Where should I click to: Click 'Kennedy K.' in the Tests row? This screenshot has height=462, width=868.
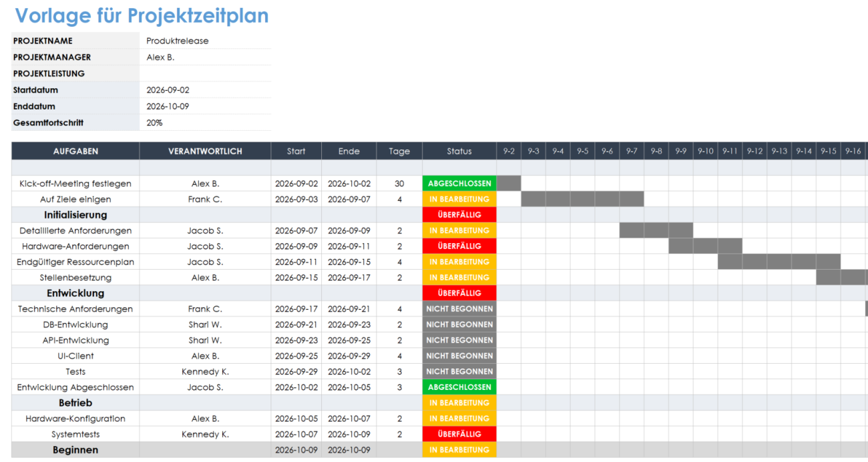(x=205, y=372)
